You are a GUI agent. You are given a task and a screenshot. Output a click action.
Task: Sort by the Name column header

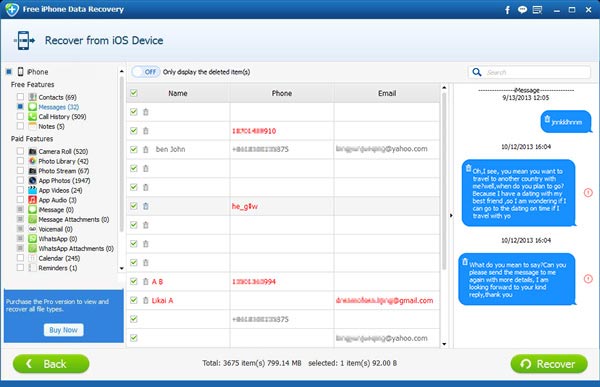(178, 93)
